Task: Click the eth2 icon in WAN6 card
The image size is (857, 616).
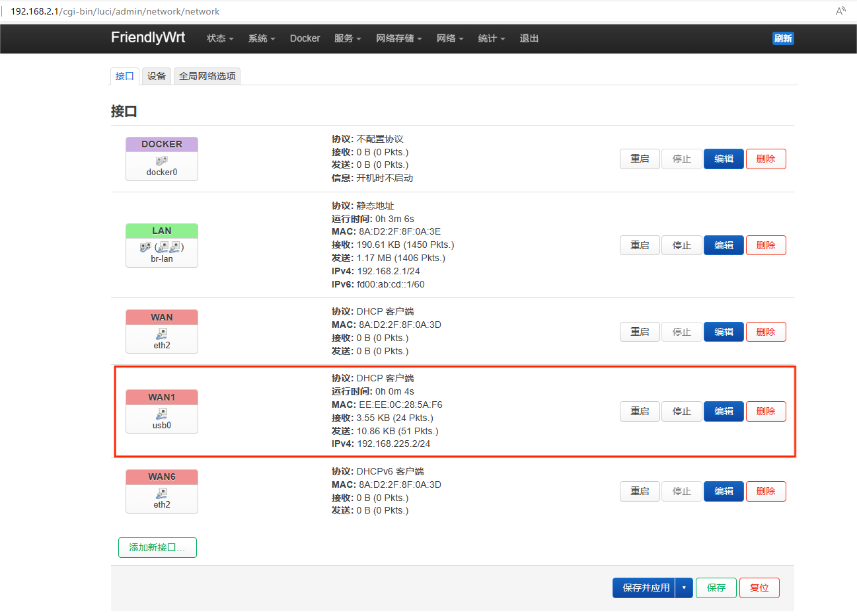Action: pos(162,494)
